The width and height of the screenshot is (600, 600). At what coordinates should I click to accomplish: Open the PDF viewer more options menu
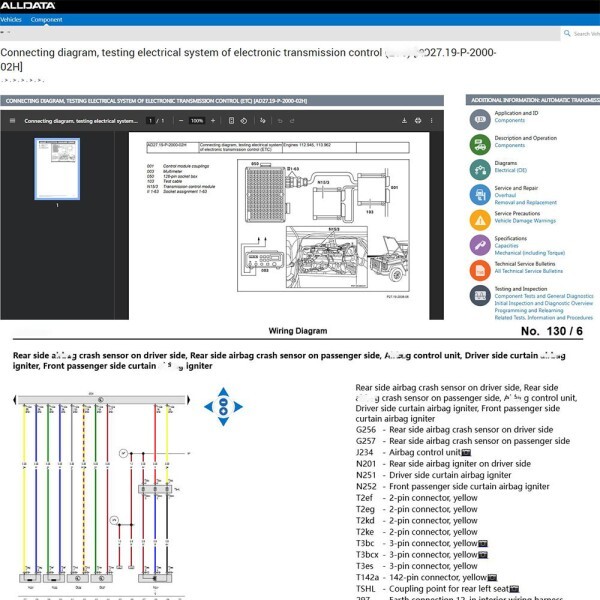point(432,120)
